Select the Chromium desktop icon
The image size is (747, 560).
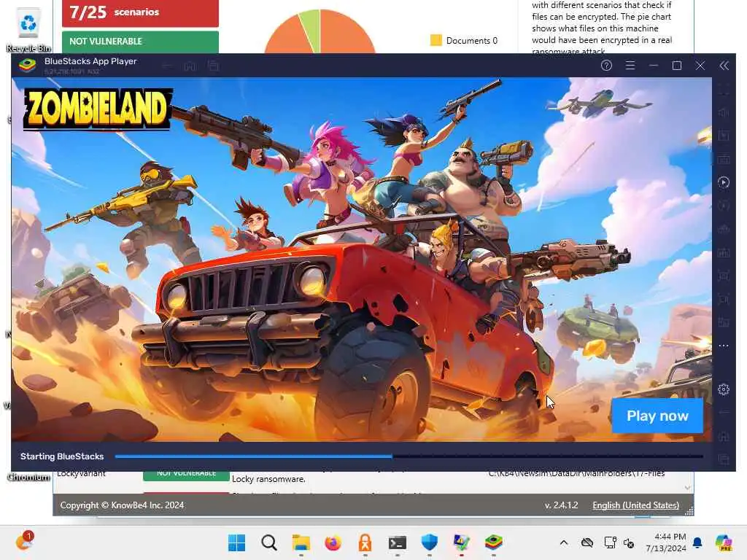(28, 477)
